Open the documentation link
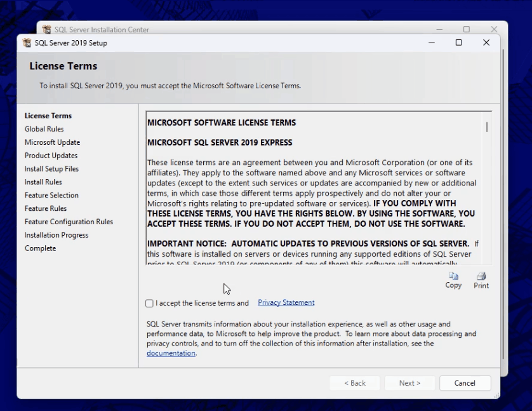The width and height of the screenshot is (532, 411). coord(171,353)
